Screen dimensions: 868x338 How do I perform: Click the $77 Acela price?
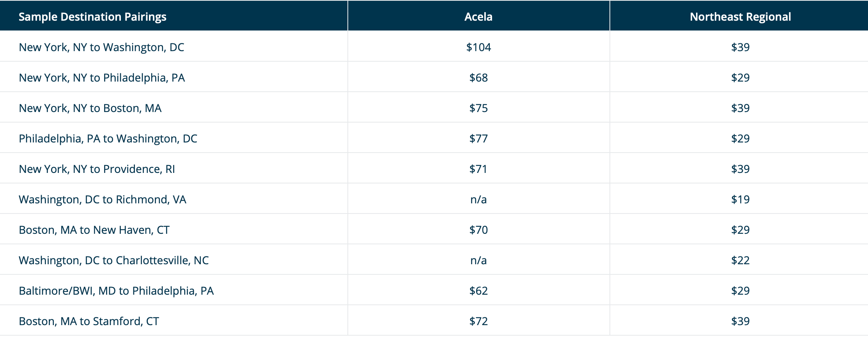point(478,139)
